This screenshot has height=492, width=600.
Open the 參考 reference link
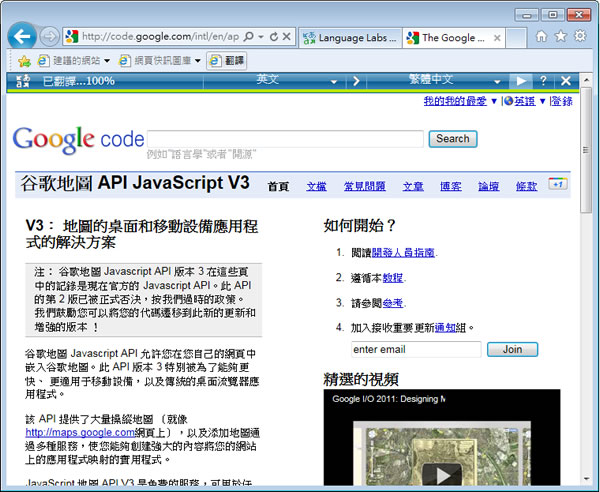coord(393,303)
